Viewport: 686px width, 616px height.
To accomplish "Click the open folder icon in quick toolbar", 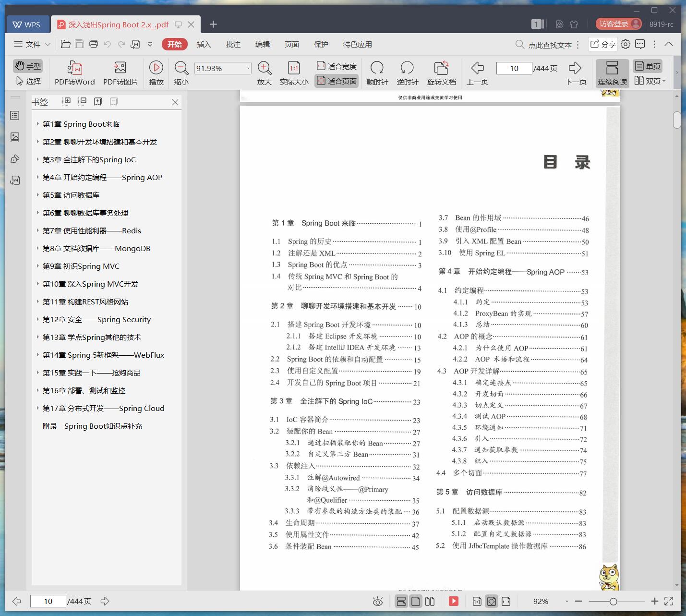I will (x=66, y=44).
